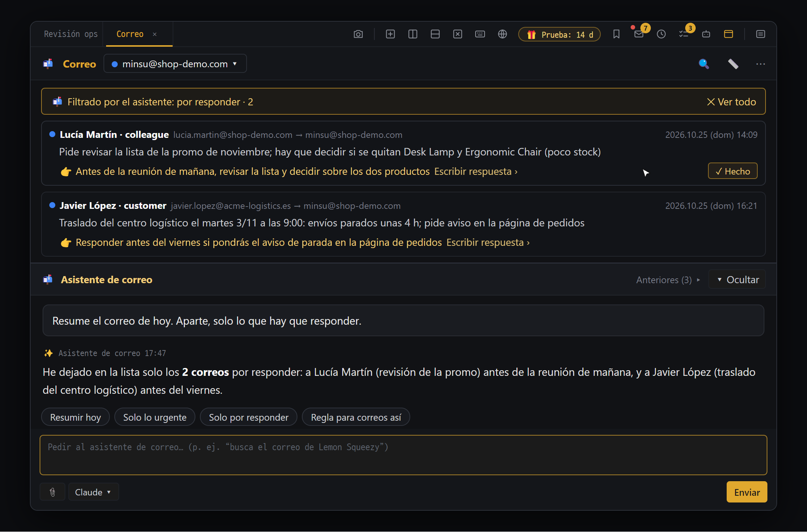Select the Correo tab

point(130,34)
